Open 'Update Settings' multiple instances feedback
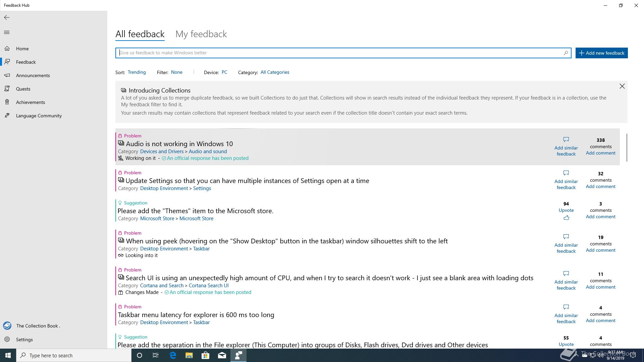This screenshot has height=362, width=644. pos(247,181)
